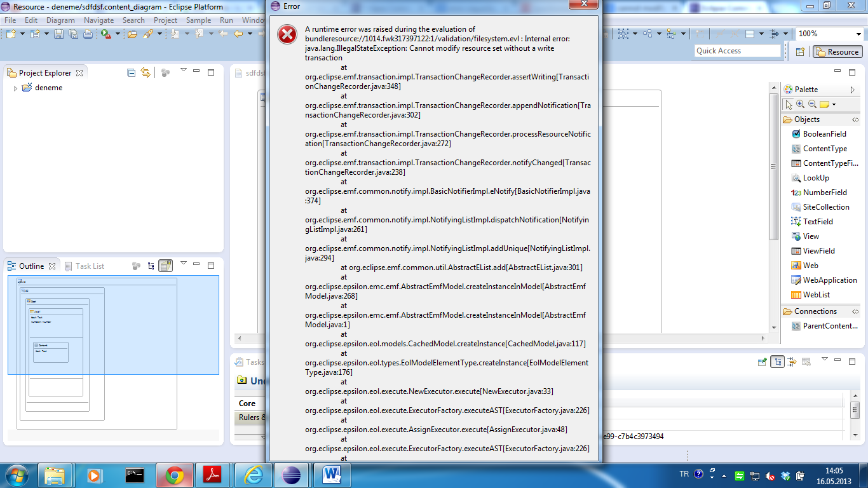Show outline tree view icon
The width and height of the screenshot is (868, 488).
pyautogui.click(x=151, y=266)
